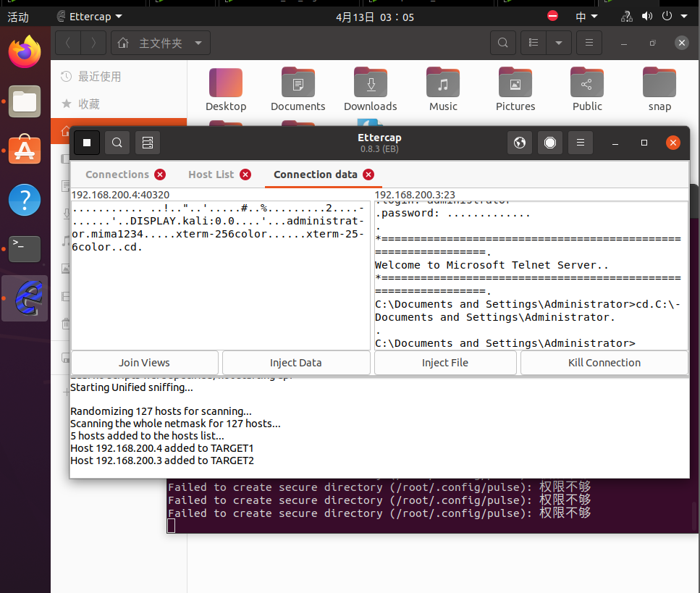Click the date and time in the top bar
Screen dimensions: 700x593
click(375, 17)
